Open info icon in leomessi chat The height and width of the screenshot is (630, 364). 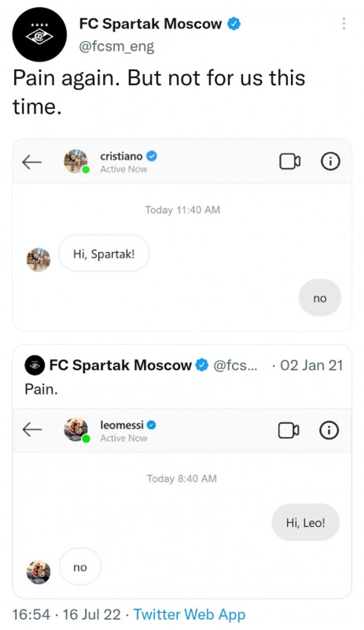tap(329, 430)
